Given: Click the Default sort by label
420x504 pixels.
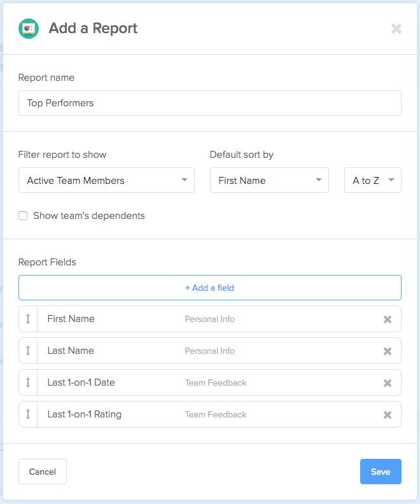Looking at the screenshot, I should [x=242, y=155].
